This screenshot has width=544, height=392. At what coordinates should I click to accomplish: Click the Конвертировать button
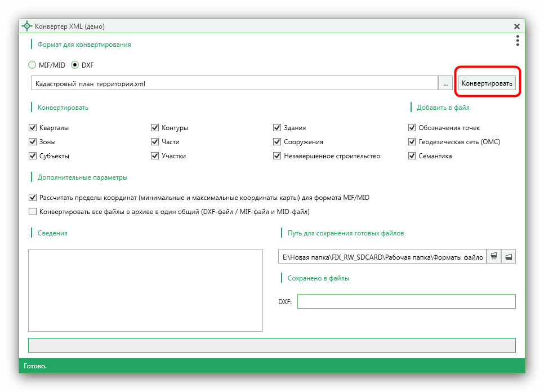(x=487, y=83)
